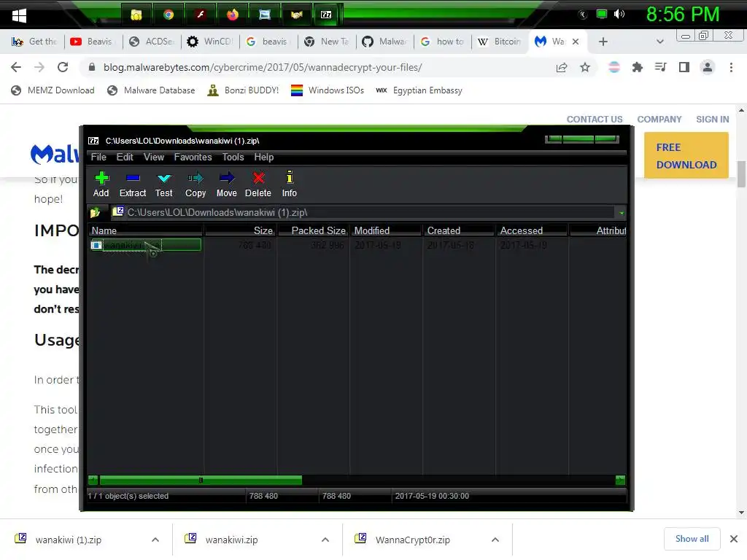
Task: Open the Chrome side panel icon
Action: tap(684, 68)
